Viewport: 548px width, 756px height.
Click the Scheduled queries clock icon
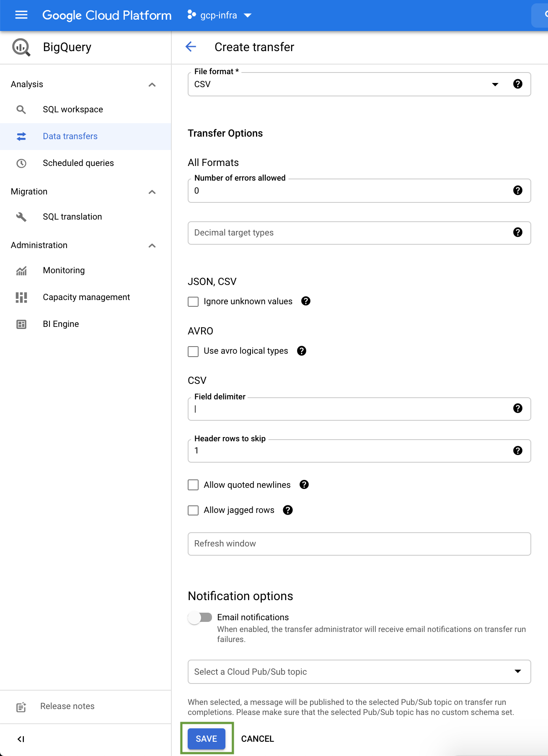[21, 163]
